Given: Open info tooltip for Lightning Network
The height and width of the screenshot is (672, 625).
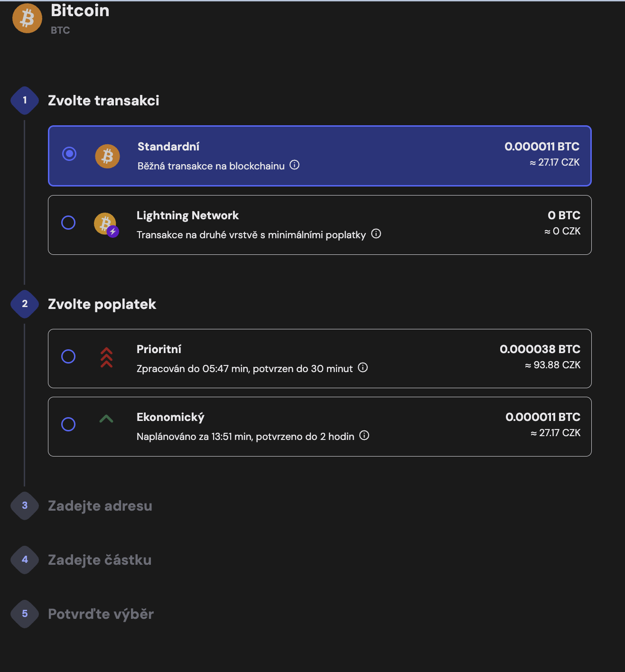Looking at the screenshot, I should coord(376,233).
